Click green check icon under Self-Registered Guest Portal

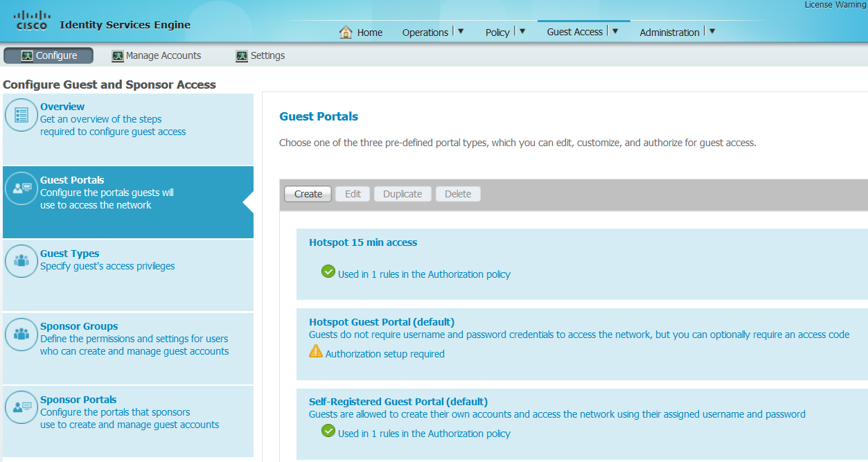click(328, 431)
